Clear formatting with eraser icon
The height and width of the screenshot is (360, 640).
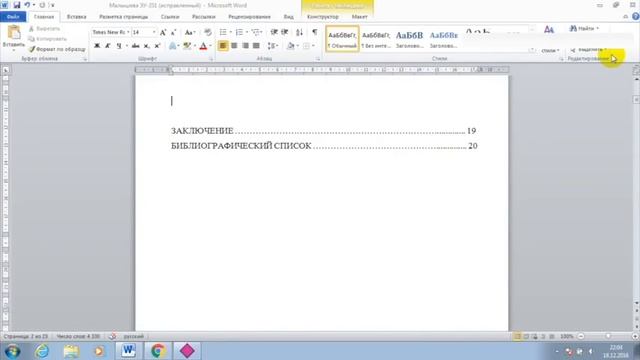pyautogui.click(x=208, y=32)
